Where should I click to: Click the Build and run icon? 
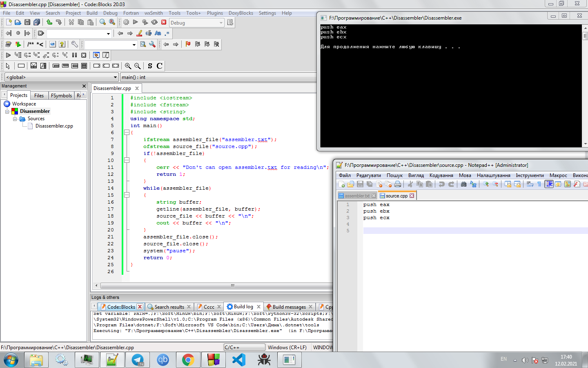(x=145, y=22)
